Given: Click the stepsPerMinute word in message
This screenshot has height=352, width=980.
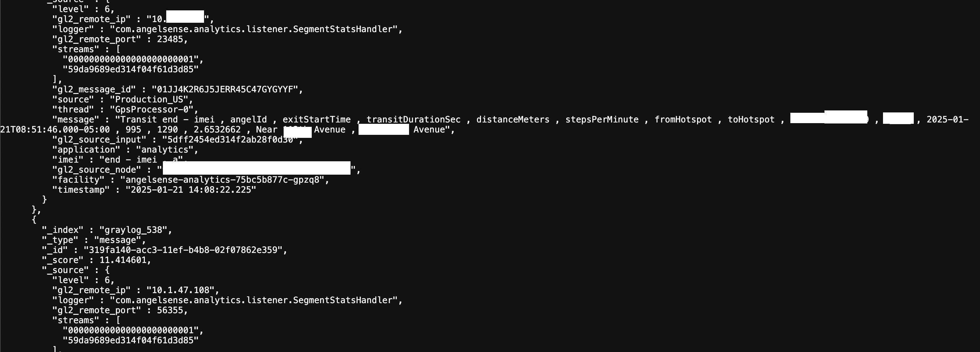Looking at the screenshot, I should pyautogui.click(x=602, y=119).
